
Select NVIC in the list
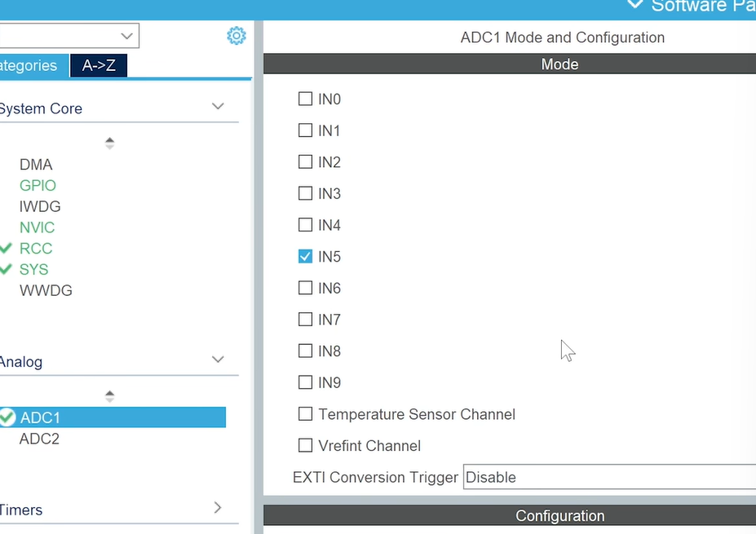point(38,227)
